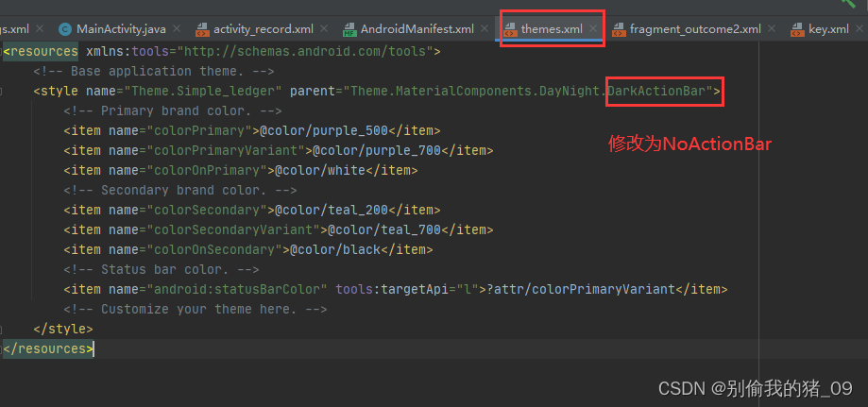868x407 pixels.
Task: Click the "Theme.Simple_ledger" style name
Action: (203, 91)
